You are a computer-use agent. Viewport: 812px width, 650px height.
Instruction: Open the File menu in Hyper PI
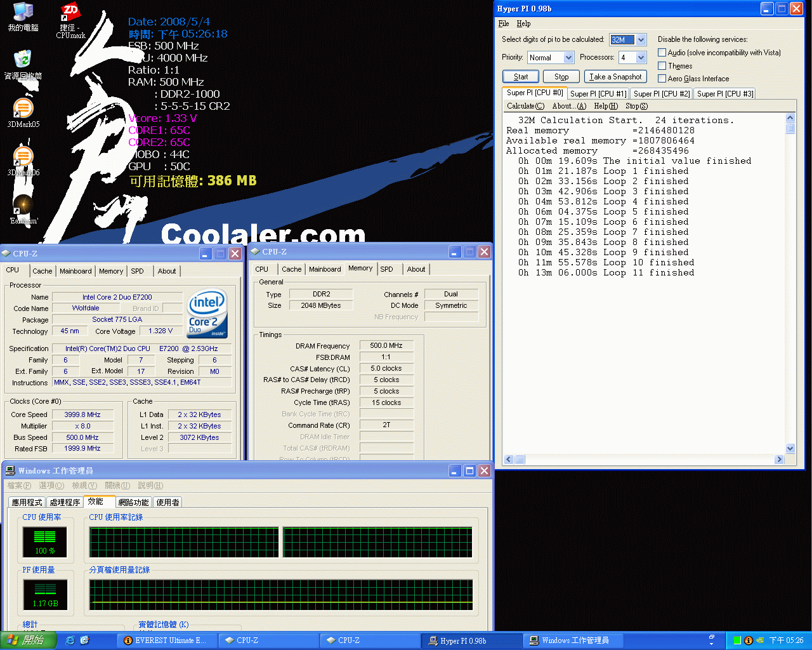pos(504,23)
